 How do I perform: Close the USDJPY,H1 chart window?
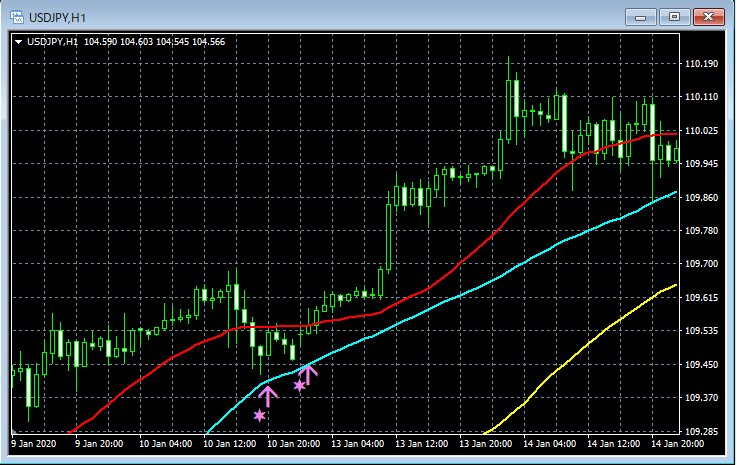pos(709,17)
